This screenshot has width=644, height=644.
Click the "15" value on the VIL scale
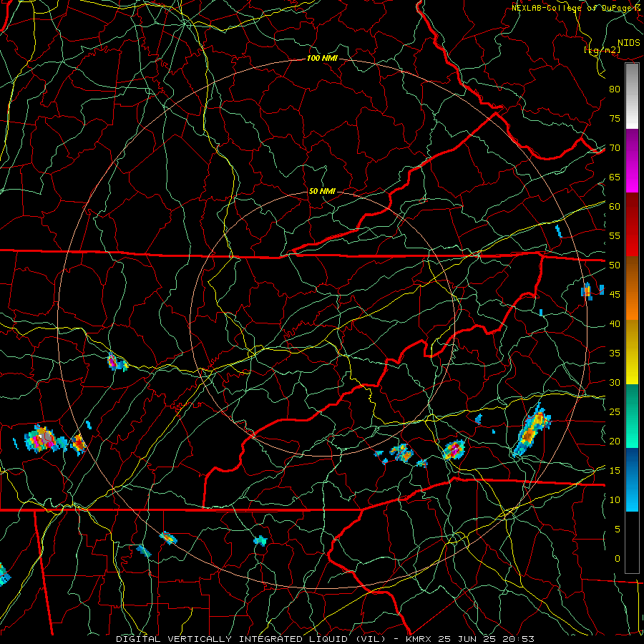pyautogui.click(x=615, y=471)
